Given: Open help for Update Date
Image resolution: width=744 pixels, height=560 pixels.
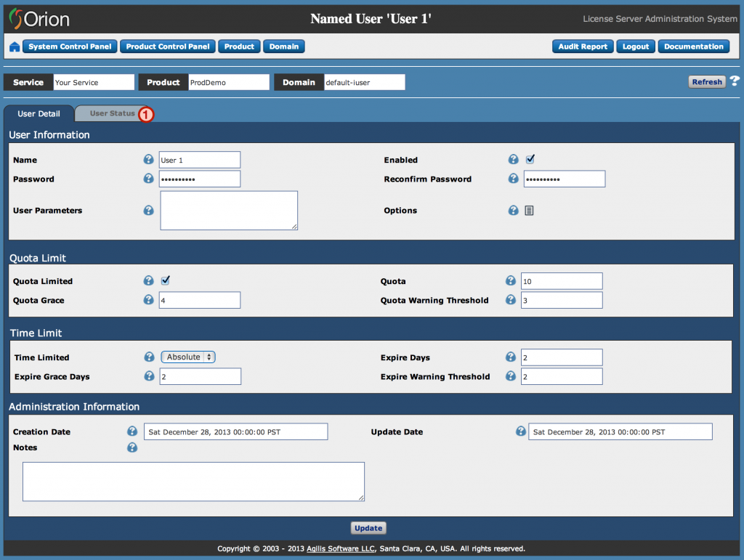Looking at the screenshot, I should 521,431.
